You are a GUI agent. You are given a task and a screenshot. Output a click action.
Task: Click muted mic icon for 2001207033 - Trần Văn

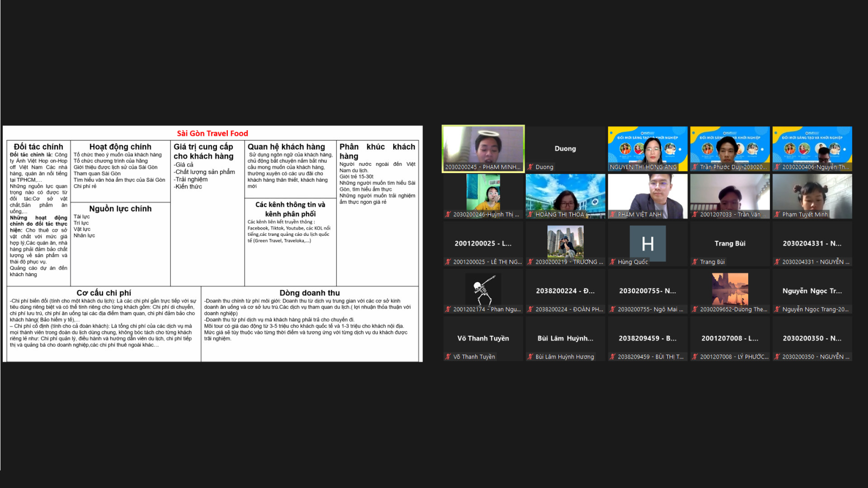(695, 214)
